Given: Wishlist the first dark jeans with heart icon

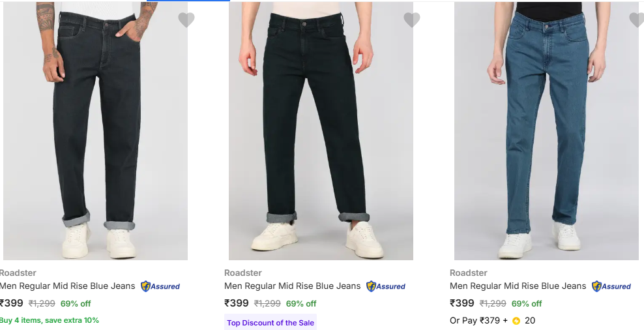Looking at the screenshot, I should tap(186, 20).
